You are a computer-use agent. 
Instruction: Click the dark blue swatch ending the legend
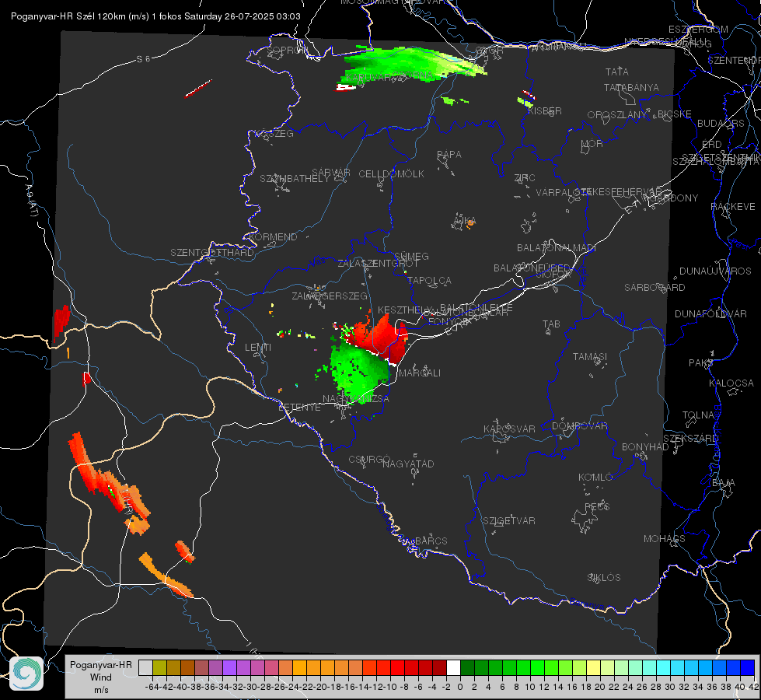tap(748, 668)
